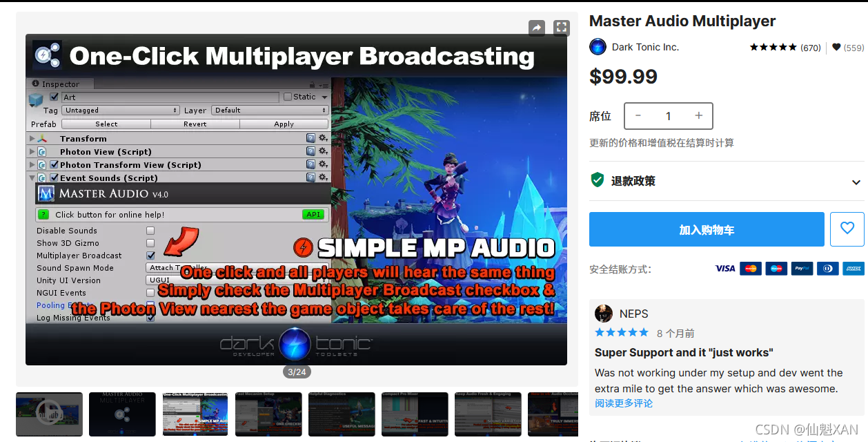
Task: Click the Photon View (Script) gear icon
Action: [323, 152]
